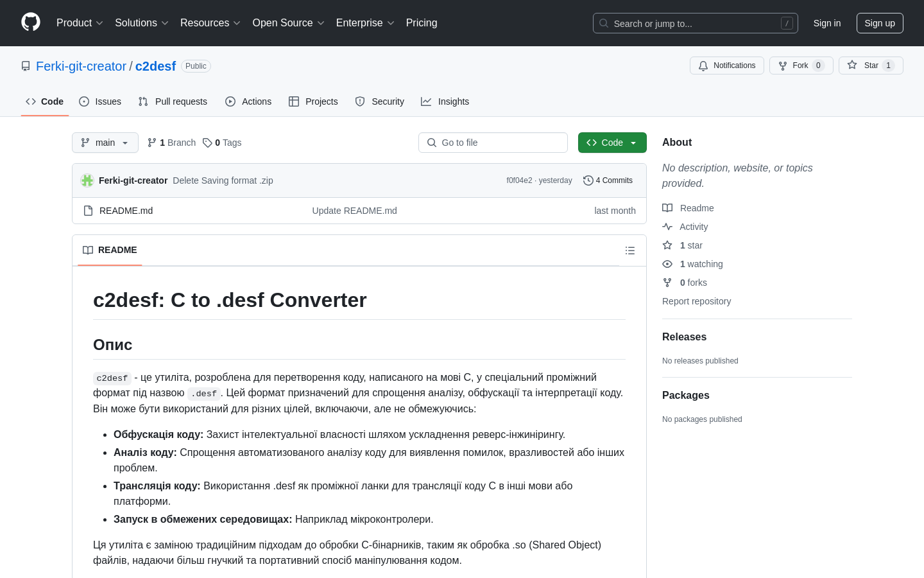
Task: Open the Update README.md commit message
Action: click(354, 211)
